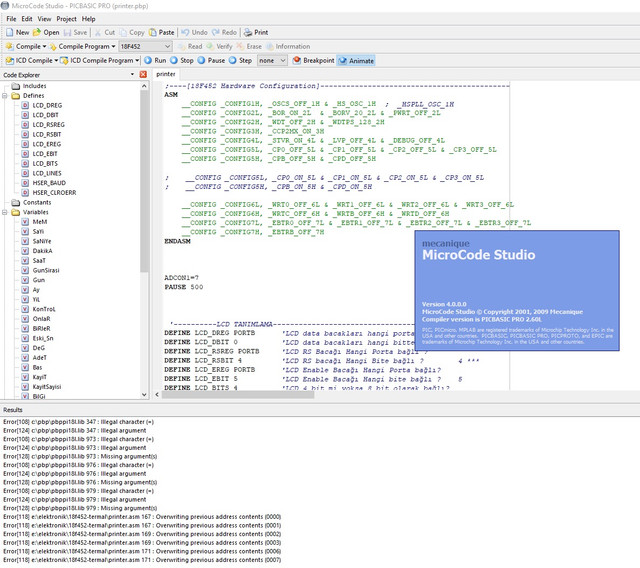Click the ICD Step button
640x568 pixels.
(x=240, y=60)
